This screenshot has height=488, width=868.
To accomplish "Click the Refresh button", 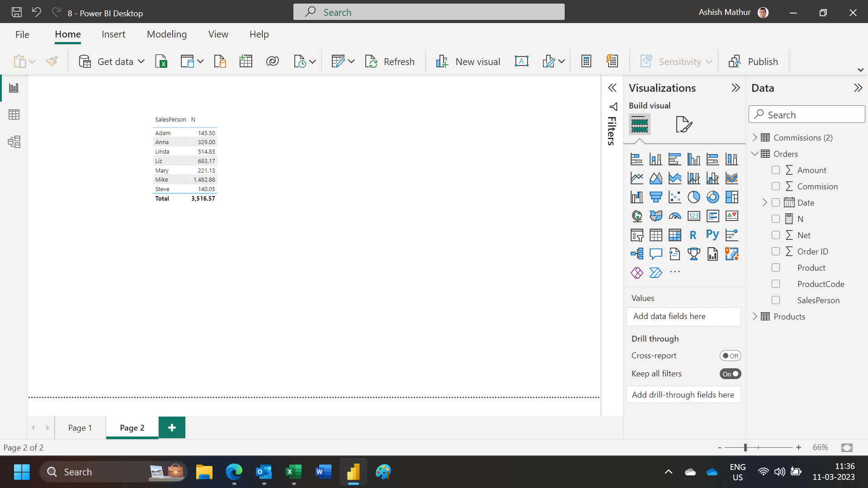I will pos(390,61).
